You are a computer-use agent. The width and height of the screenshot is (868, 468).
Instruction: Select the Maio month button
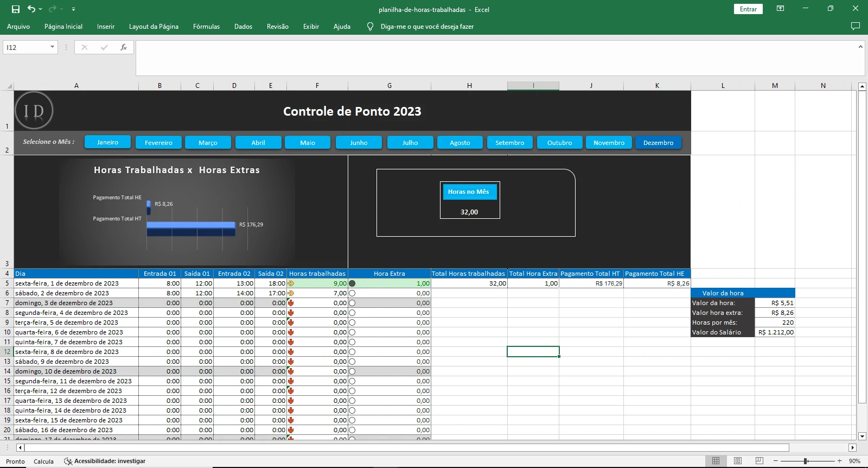(x=308, y=142)
